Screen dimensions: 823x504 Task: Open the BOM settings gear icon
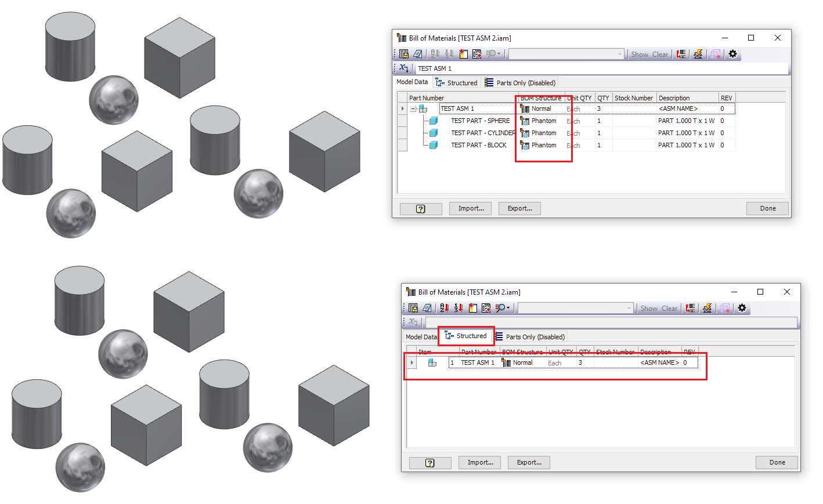[732, 54]
